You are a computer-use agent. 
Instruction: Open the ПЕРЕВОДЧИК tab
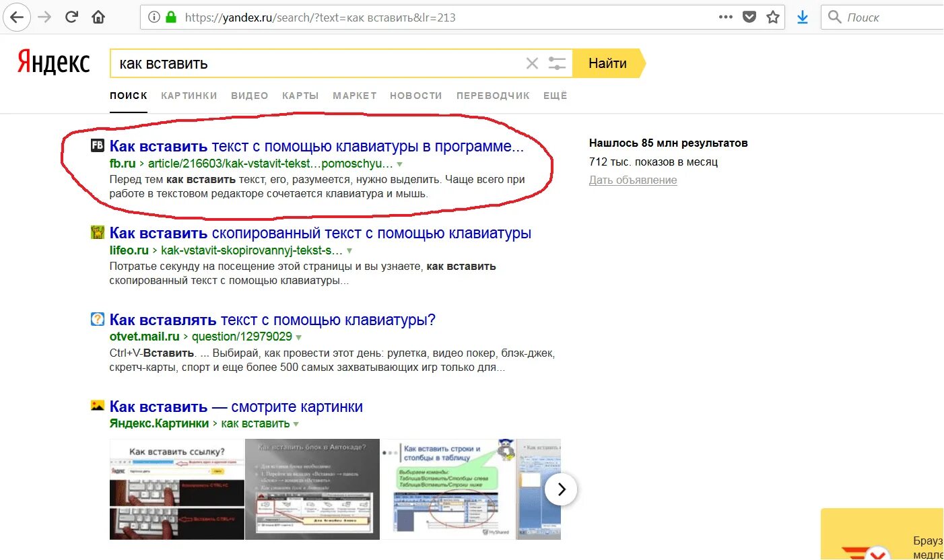pyautogui.click(x=493, y=96)
